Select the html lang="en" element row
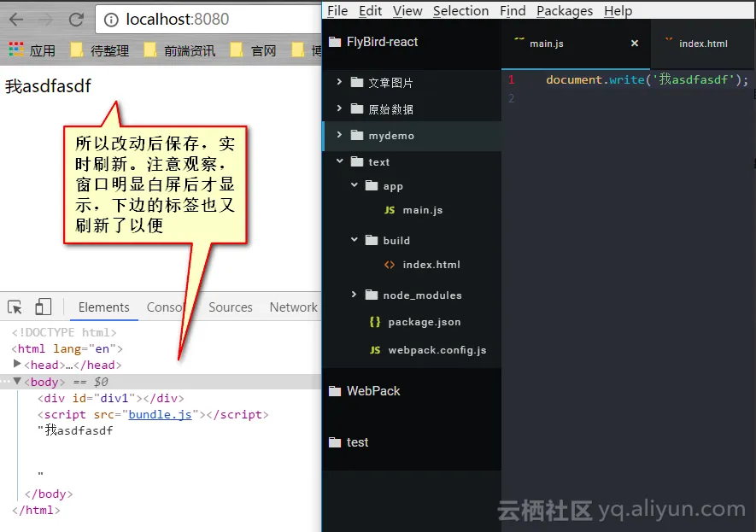 [67, 348]
